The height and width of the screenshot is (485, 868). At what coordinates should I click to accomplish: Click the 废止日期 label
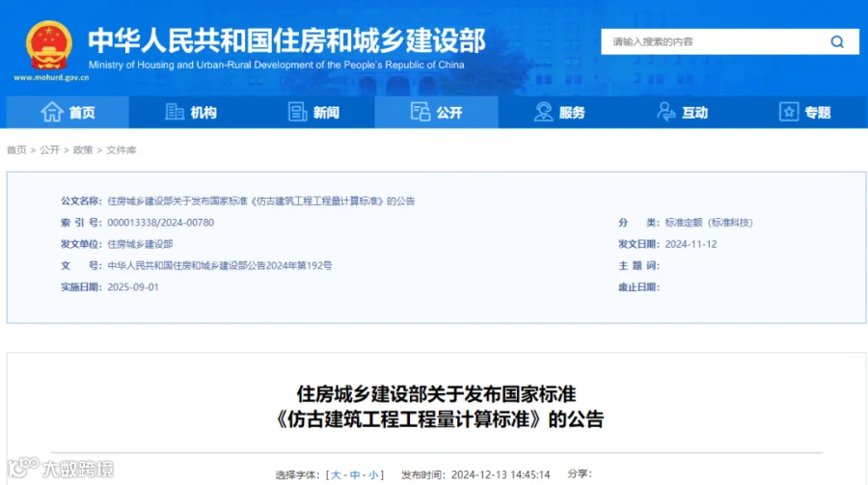tap(638, 287)
